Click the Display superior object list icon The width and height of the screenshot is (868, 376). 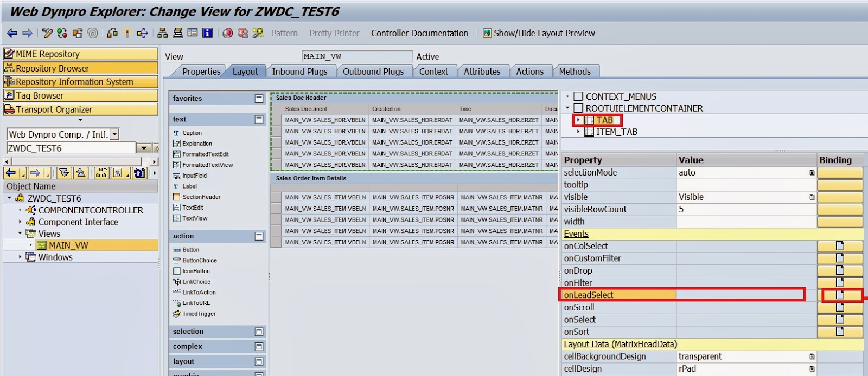(101, 173)
